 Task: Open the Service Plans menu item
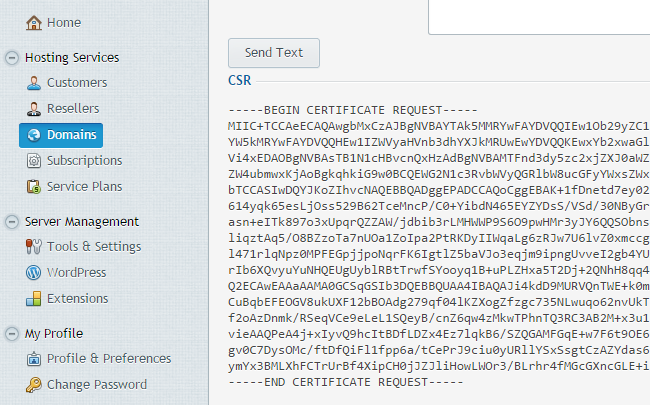84,187
